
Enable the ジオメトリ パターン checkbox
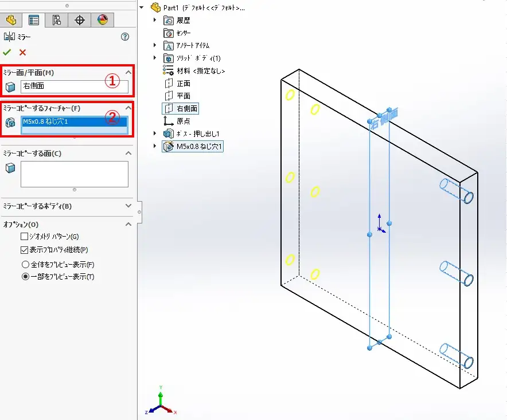(24, 236)
